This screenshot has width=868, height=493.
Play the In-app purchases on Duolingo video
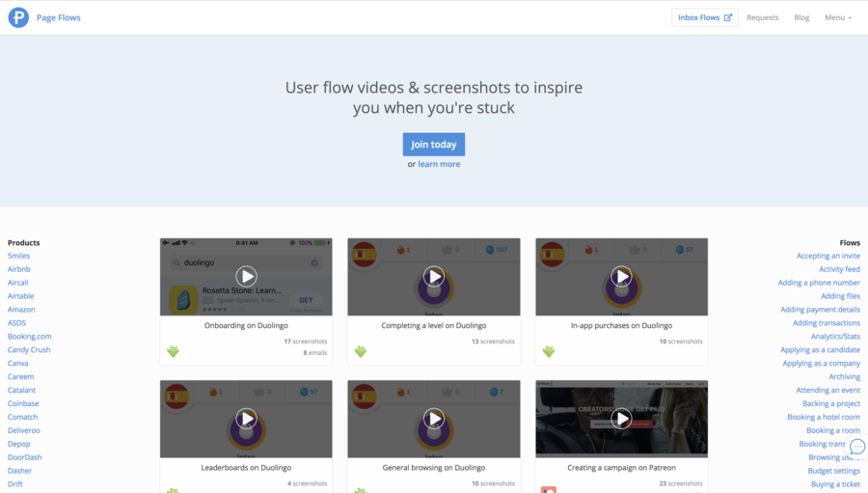pyautogui.click(x=621, y=277)
